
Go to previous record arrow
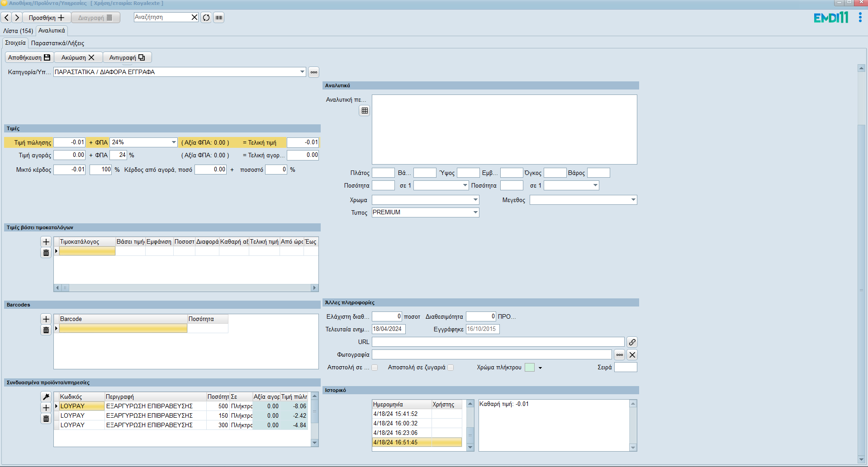[x=6, y=18]
